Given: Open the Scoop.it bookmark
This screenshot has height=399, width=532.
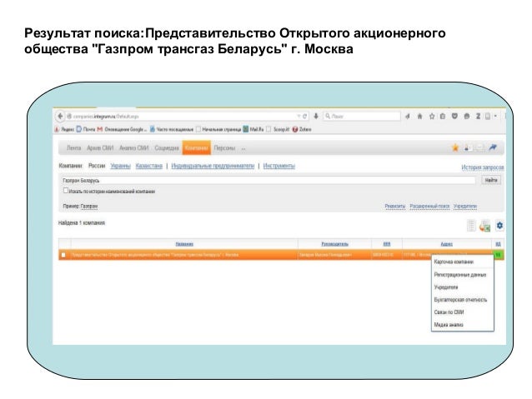Looking at the screenshot, I should pos(279,129).
